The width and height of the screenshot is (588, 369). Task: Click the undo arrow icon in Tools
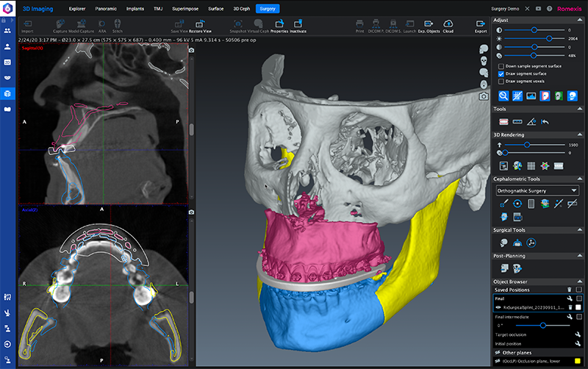pyautogui.click(x=545, y=122)
